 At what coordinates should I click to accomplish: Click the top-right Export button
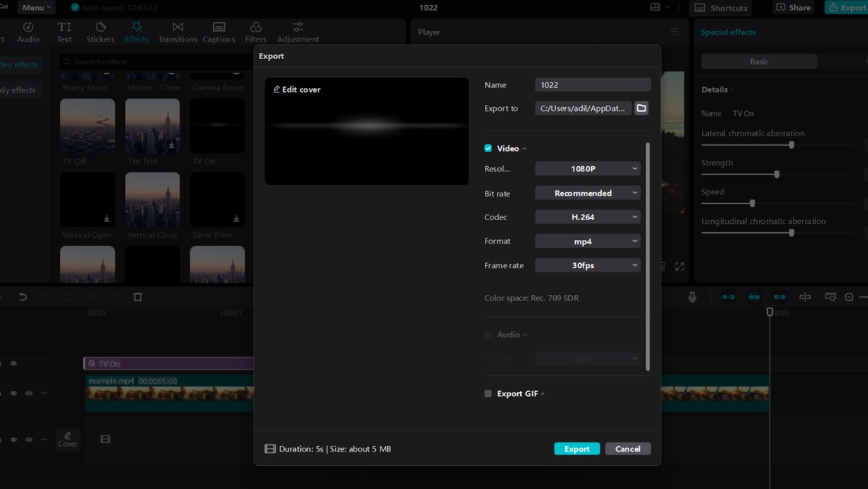847,7
